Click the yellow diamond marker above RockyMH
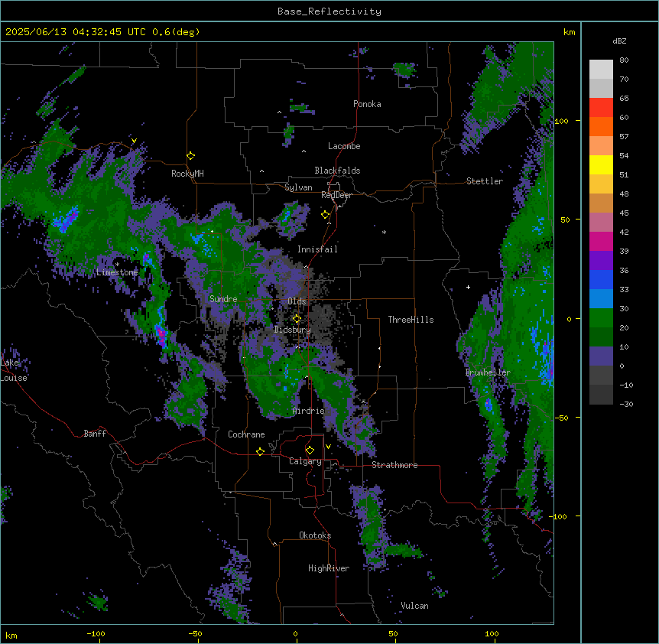Screen dimensions: 659x644 tap(191, 156)
